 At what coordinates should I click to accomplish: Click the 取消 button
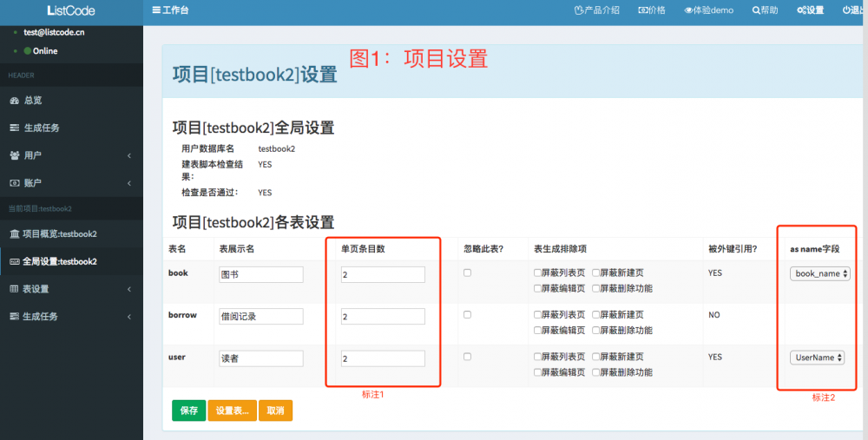click(x=276, y=410)
